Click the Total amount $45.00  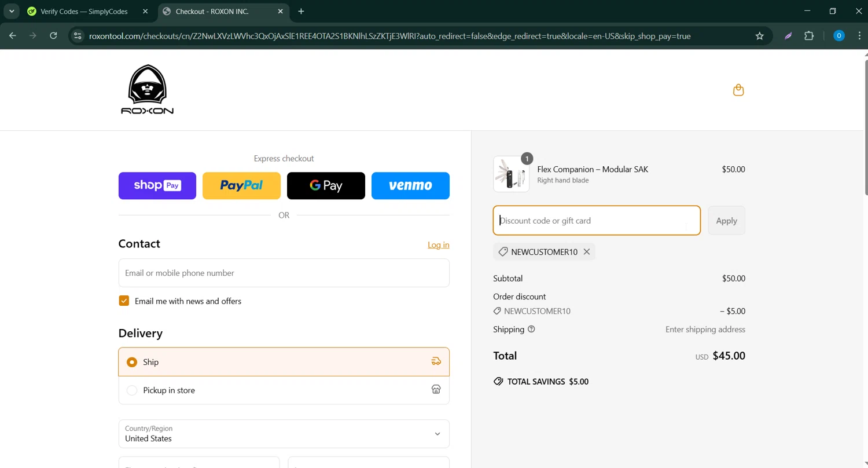tap(729, 356)
